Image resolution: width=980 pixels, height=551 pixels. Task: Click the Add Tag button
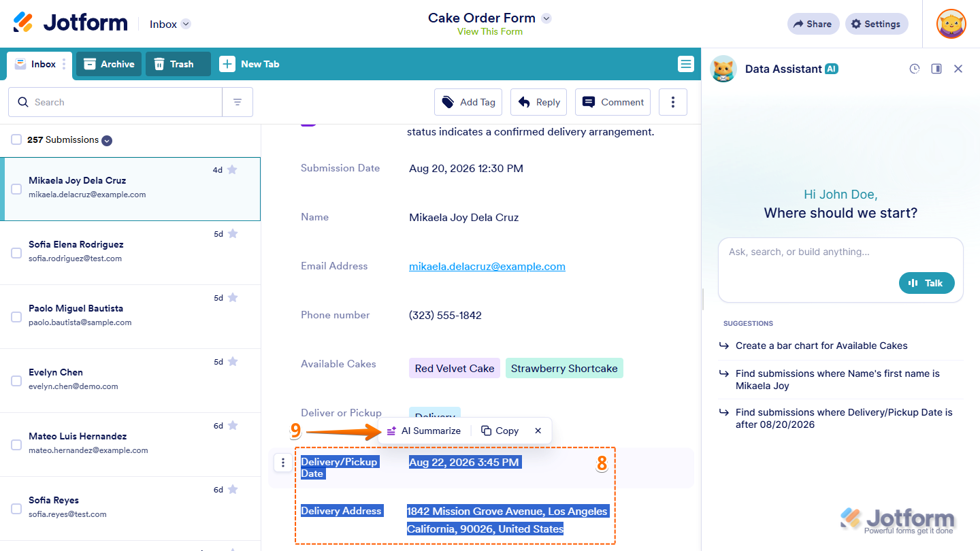click(468, 102)
